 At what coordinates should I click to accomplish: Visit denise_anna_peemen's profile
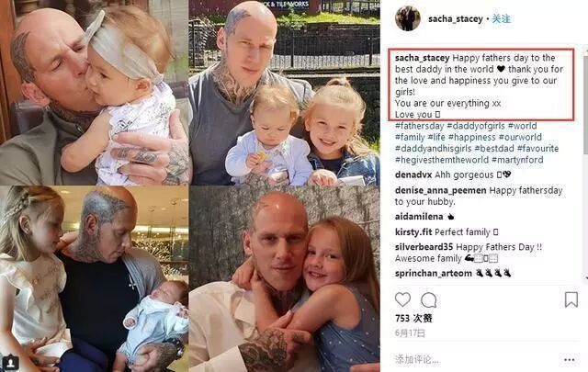coord(440,190)
